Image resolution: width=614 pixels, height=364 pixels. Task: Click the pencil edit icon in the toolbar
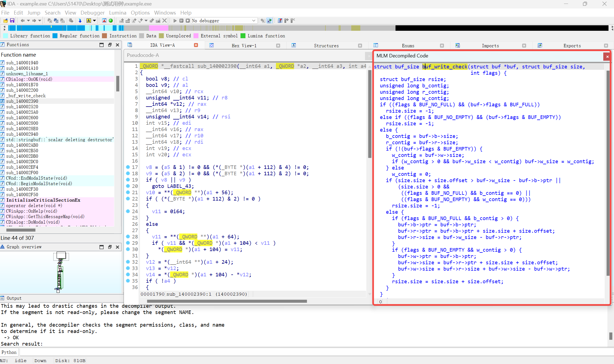coord(158,21)
